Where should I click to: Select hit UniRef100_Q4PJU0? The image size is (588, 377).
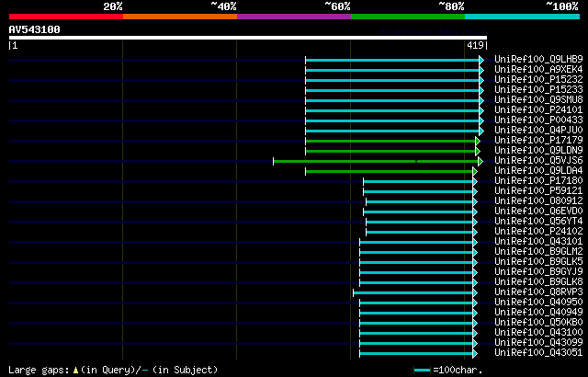coord(538,131)
